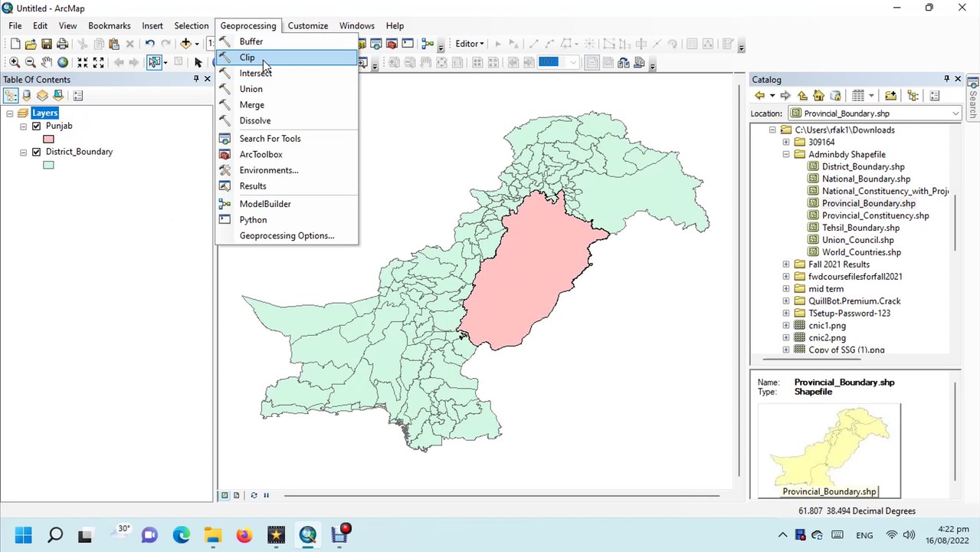980x552 pixels.
Task: Collapse the District_Boundary layer legend
Action: [24, 152]
